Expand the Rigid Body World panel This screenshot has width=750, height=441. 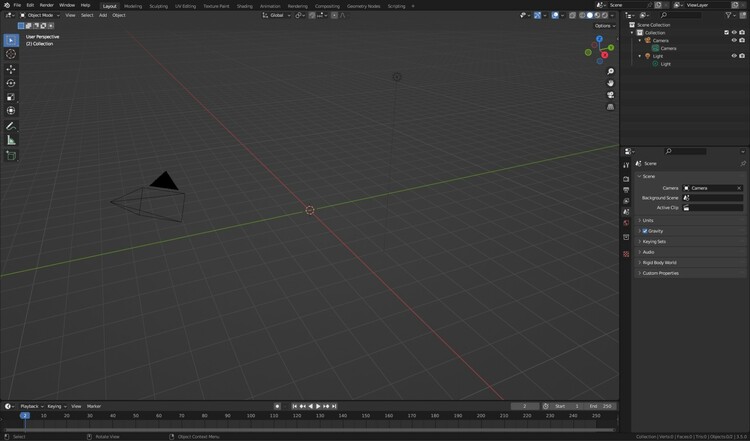coord(660,262)
